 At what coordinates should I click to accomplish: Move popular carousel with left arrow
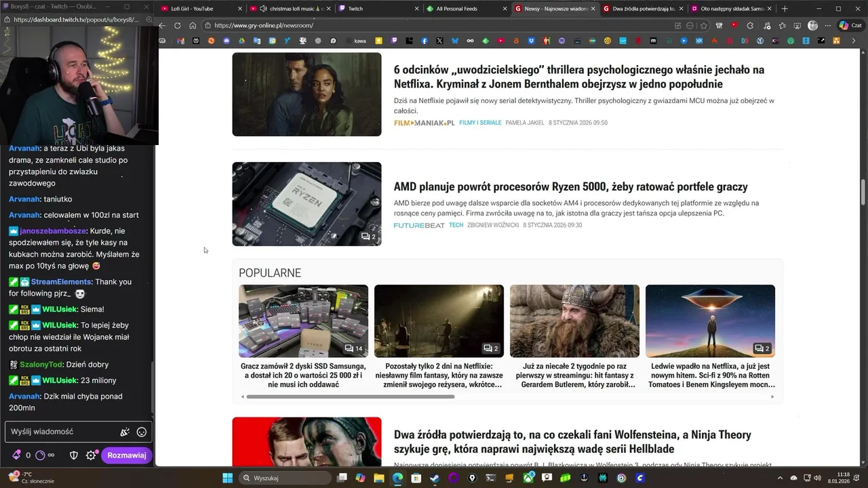(x=243, y=396)
